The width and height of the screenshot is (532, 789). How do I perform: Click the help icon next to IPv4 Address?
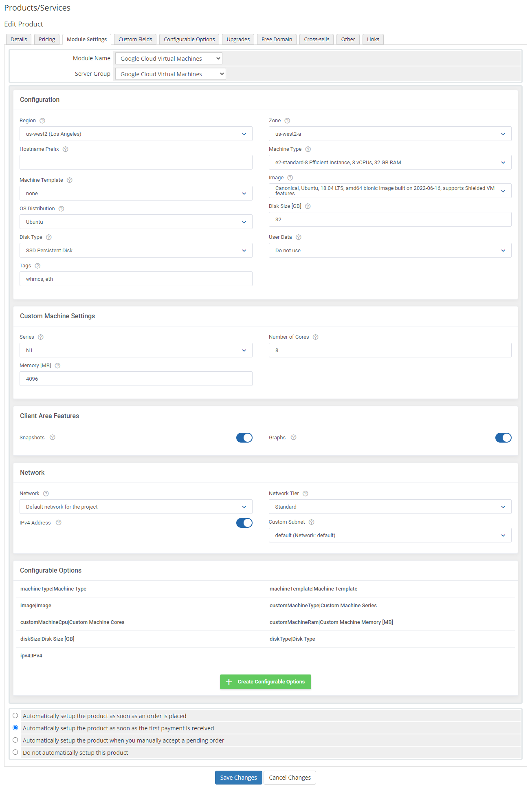59,522
